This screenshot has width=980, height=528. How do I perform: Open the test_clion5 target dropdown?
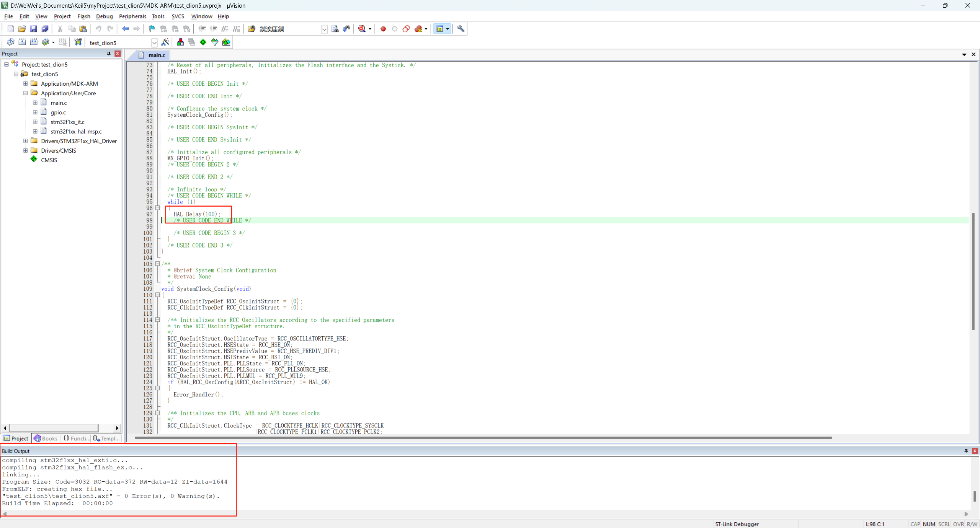155,43
